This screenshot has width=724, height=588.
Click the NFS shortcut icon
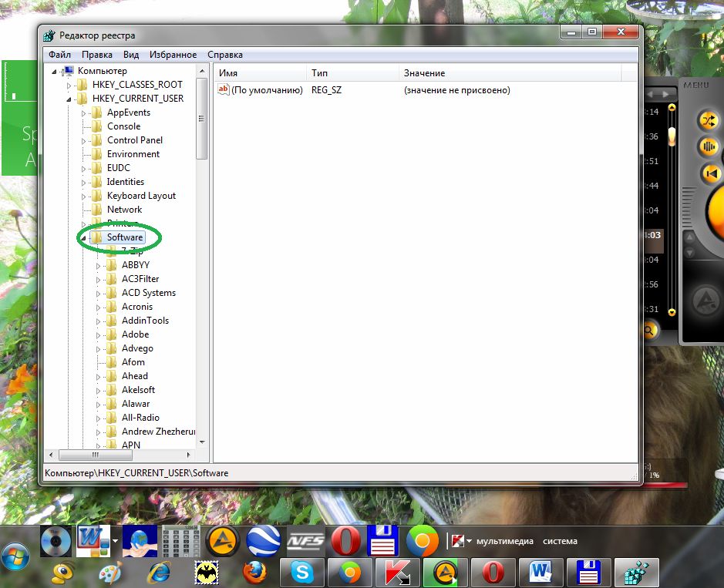click(305, 541)
